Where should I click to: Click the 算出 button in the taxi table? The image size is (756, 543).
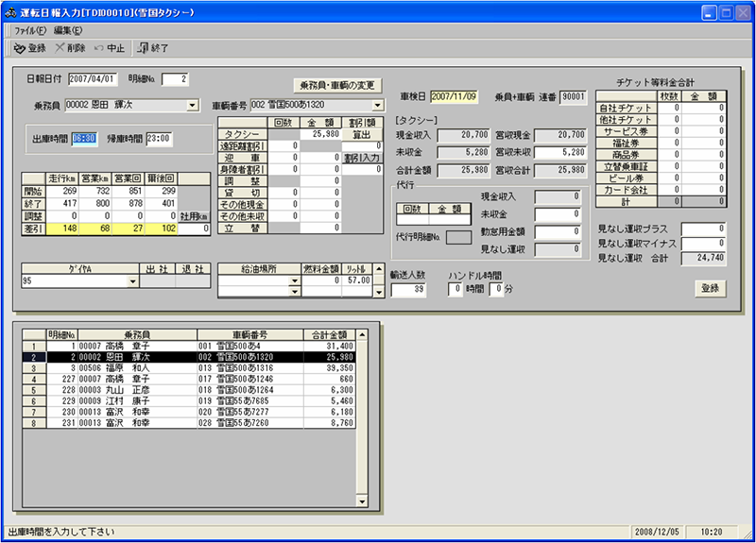click(x=362, y=134)
